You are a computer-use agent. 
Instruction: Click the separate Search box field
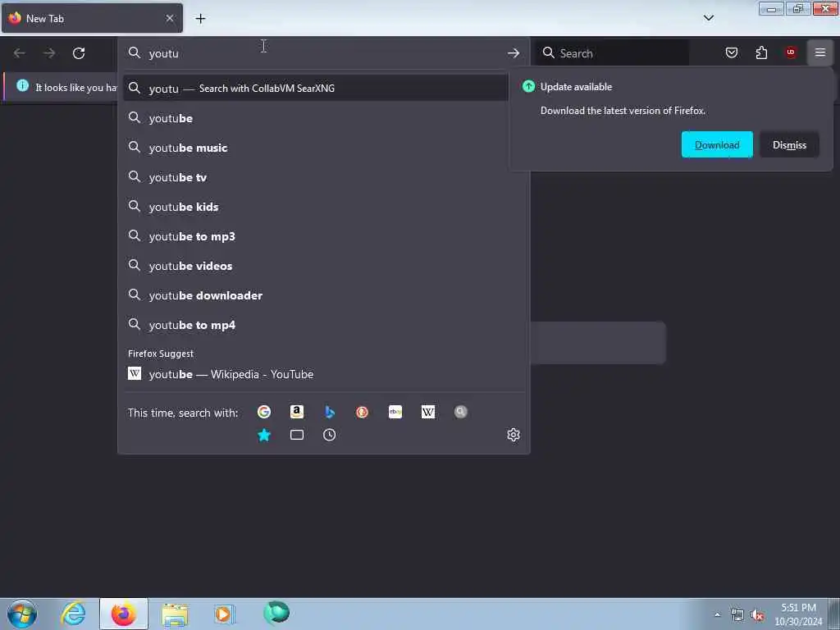pos(613,53)
